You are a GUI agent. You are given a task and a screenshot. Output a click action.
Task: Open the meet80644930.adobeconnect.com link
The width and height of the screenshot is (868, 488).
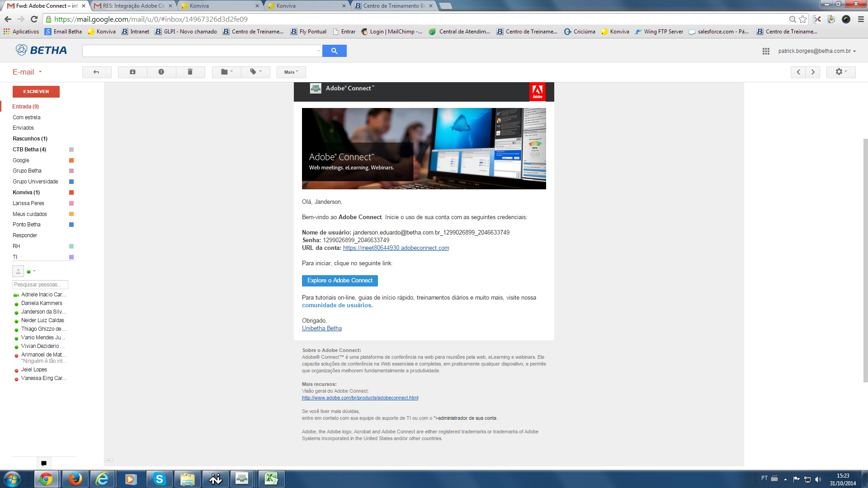pos(396,248)
